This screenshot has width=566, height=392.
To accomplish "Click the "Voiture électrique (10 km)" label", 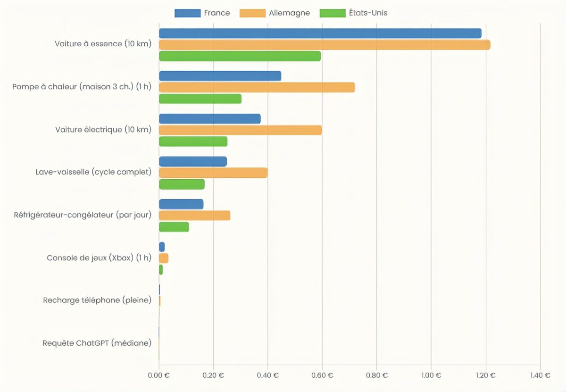I will (x=103, y=130).
